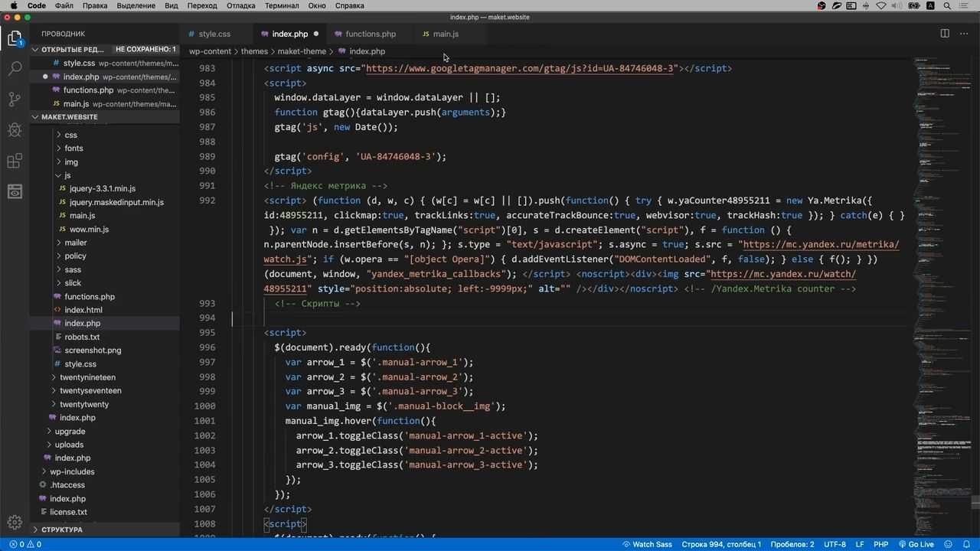The height and width of the screenshot is (551, 980).
Task: Click the googletagmanager URL on line 983
Action: tap(521, 68)
